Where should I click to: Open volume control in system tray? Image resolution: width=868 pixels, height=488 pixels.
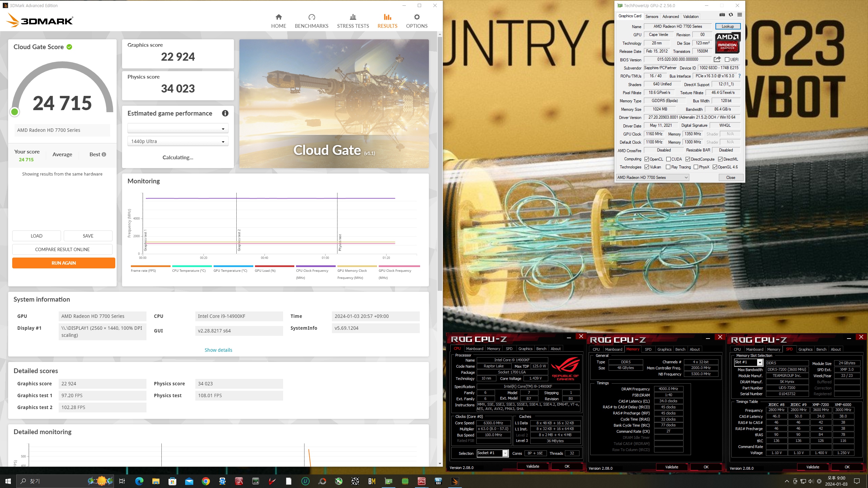(811, 481)
